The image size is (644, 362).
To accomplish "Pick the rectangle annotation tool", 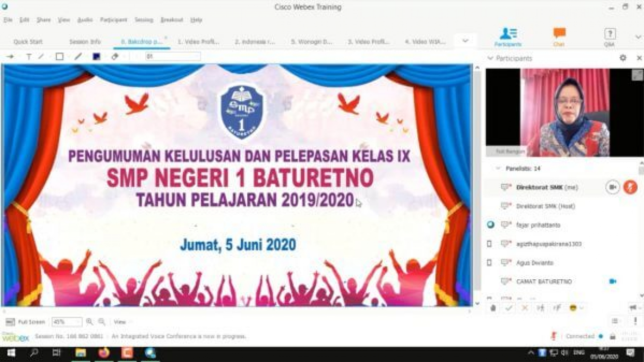I will [59, 56].
